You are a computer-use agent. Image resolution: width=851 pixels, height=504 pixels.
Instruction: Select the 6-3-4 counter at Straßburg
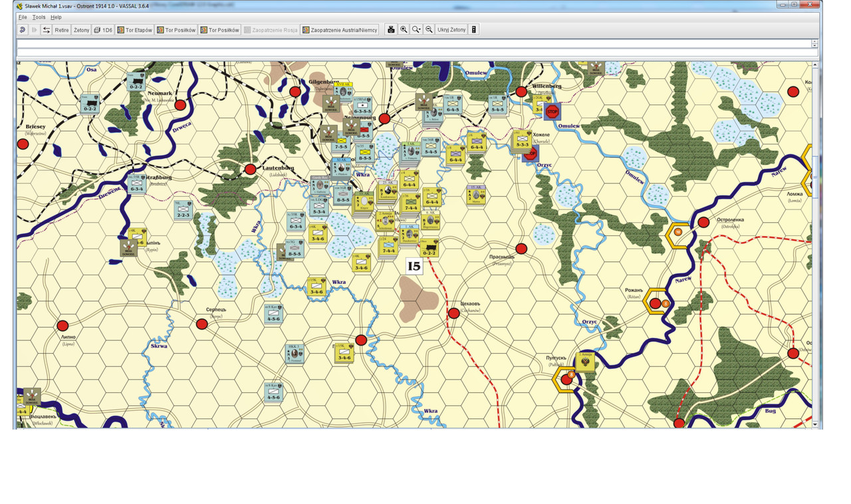click(136, 184)
